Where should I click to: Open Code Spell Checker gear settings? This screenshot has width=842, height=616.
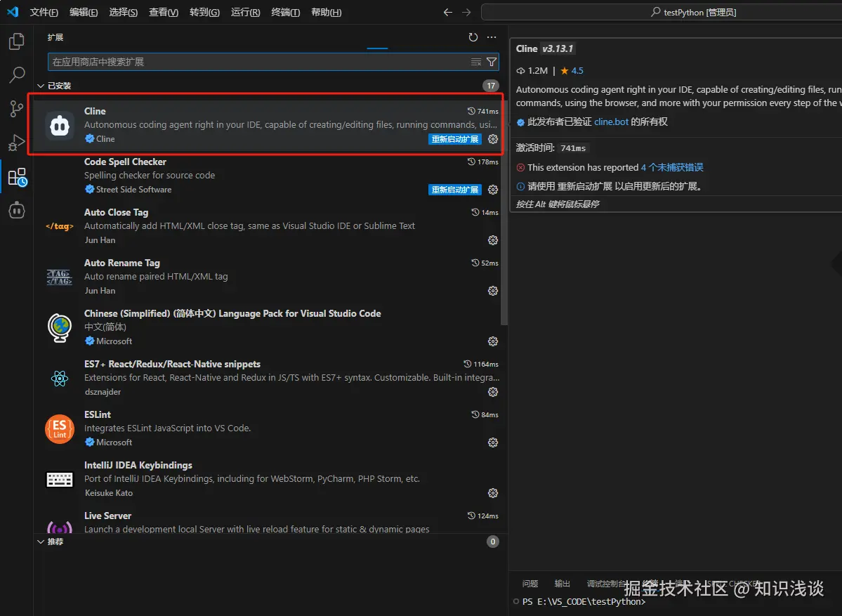493,190
